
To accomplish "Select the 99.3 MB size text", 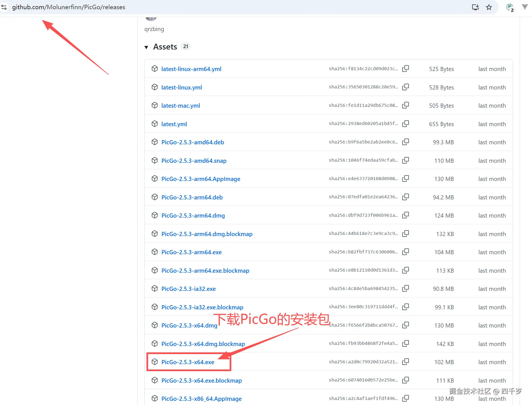I will [443, 142].
